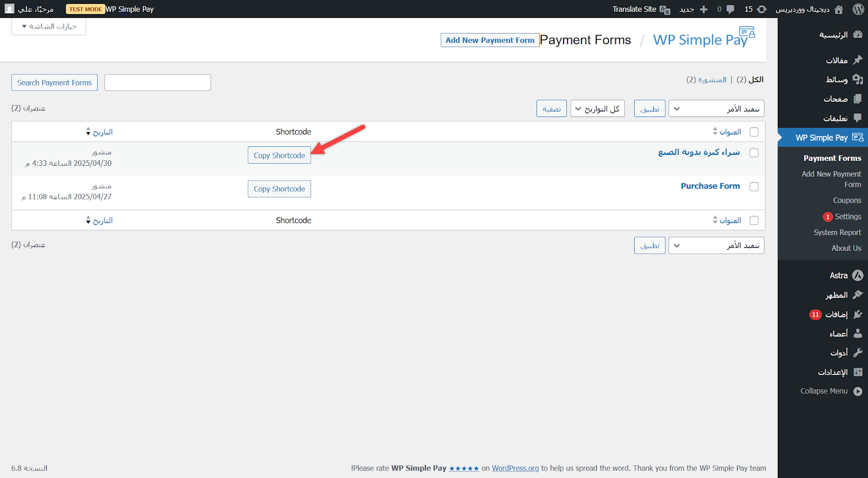Tick the select-all checkbox in table header

[x=754, y=132]
